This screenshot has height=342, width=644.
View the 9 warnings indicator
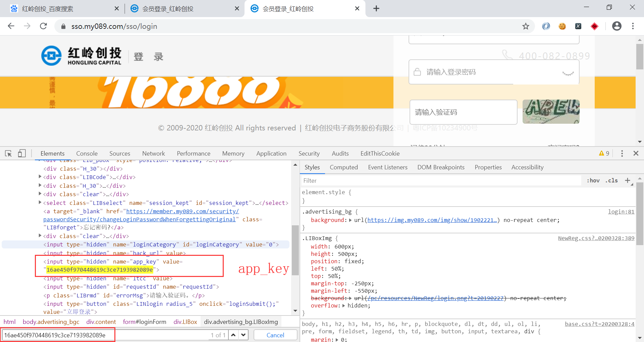[x=604, y=153]
